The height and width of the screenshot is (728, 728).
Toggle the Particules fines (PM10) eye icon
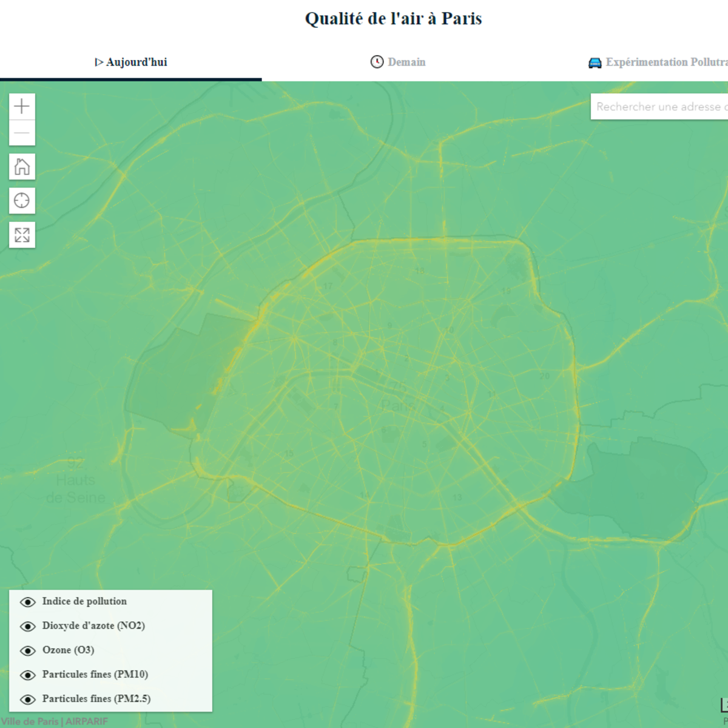click(x=27, y=675)
